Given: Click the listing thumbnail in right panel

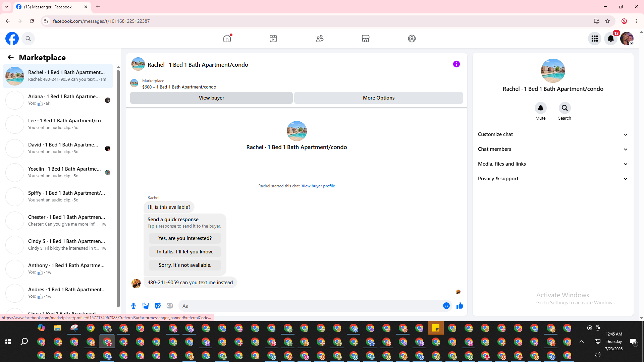Looking at the screenshot, I should pyautogui.click(x=553, y=71).
